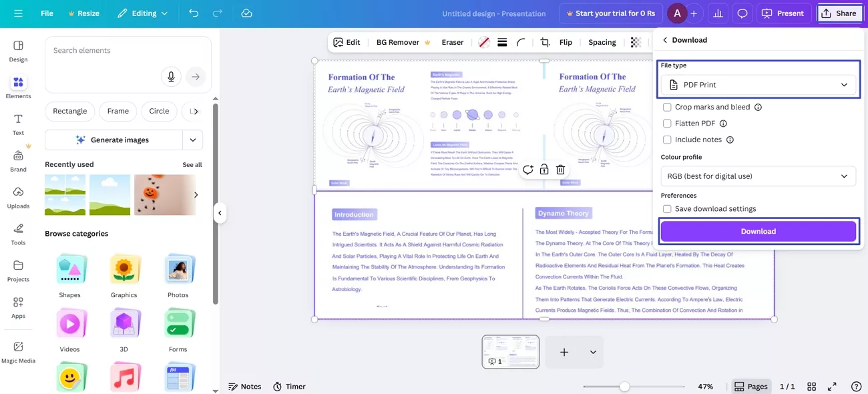Enable Save download settings checkbox
Image resolution: width=868 pixels, height=394 pixels.
[x=667, y=209]
